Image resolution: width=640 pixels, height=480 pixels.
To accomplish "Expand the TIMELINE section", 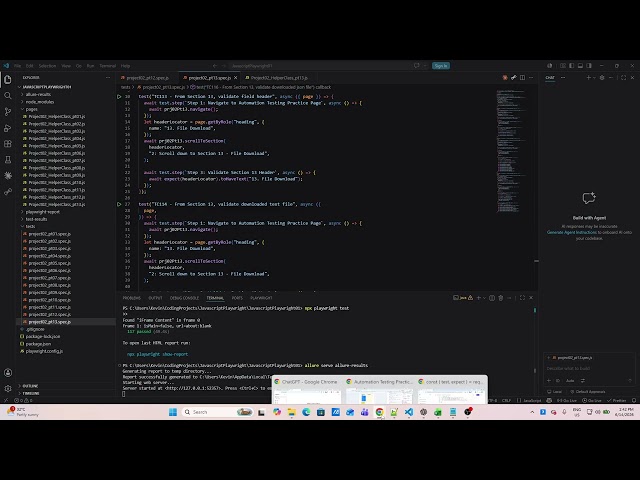I will pyautogui.click(x=31, y=393).
